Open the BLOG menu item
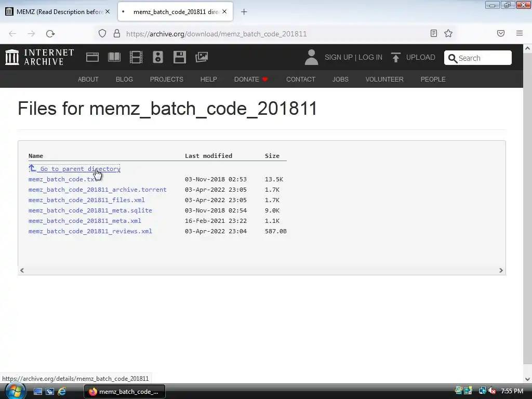The height and width of the screenshot is (399, 532). [x=124, y=79]
